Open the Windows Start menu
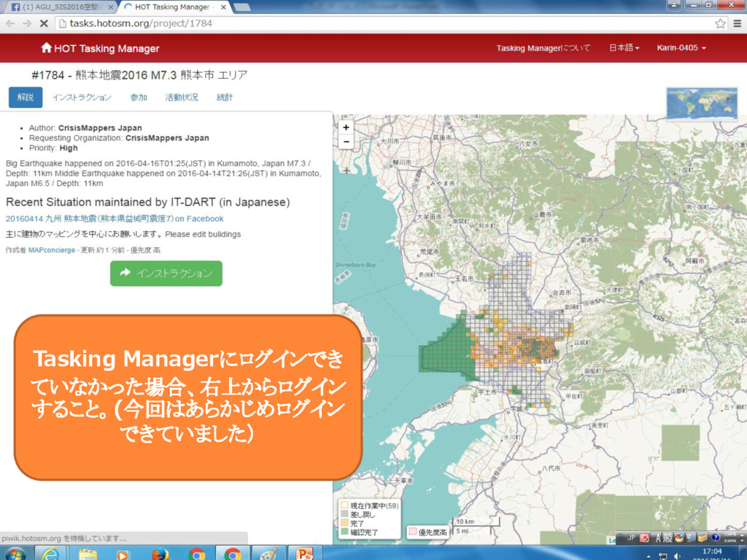 tap(15, 554)
